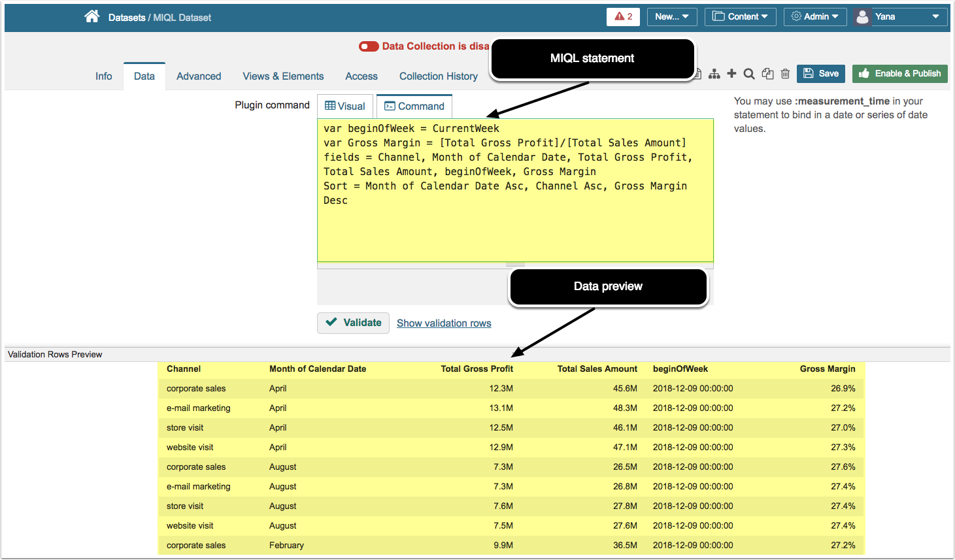Toggle the Data Collection disabled switch
The width and height of the screenshot is (955, 560).
(369, 46)
